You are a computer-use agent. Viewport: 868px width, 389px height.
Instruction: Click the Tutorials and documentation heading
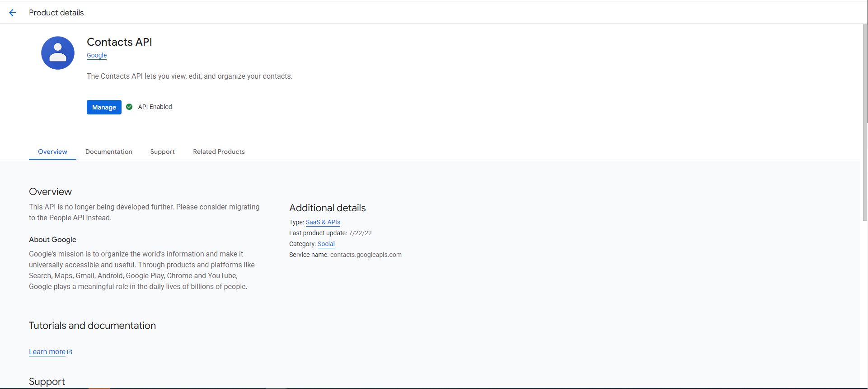coord(92,326)
